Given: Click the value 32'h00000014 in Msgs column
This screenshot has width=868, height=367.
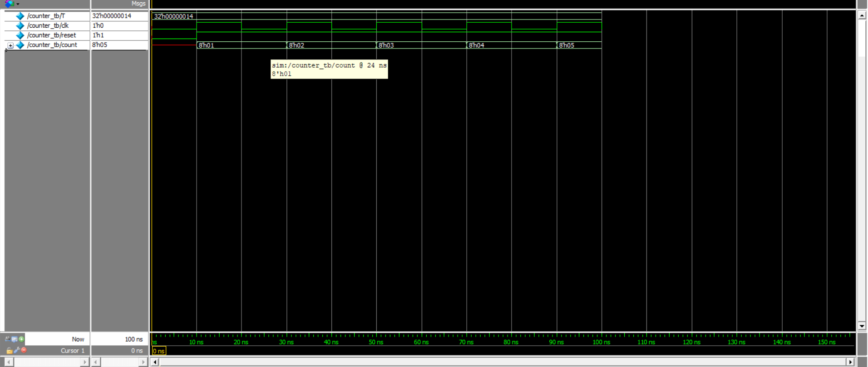Looking at the screenshot, I should [x=112, y=16].
